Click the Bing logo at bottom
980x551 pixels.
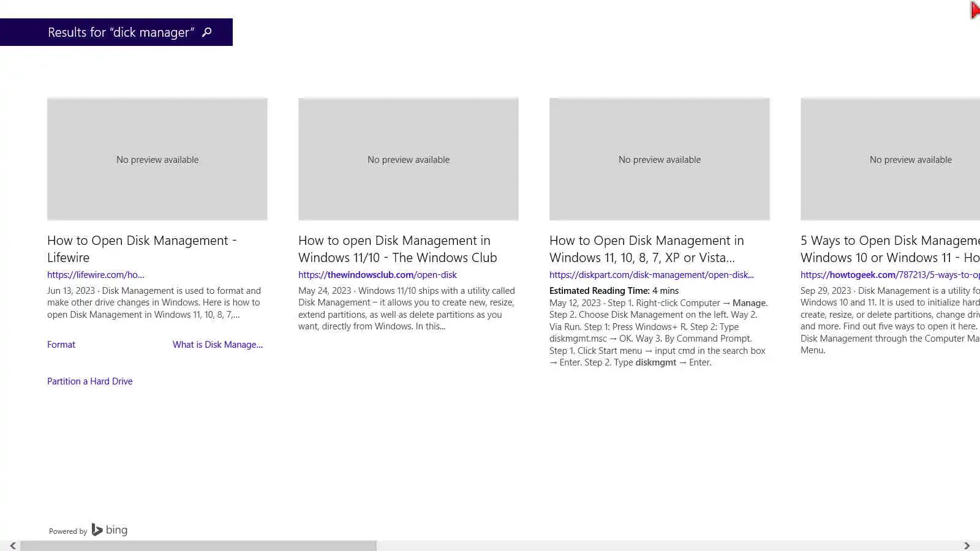pos(110,530)
